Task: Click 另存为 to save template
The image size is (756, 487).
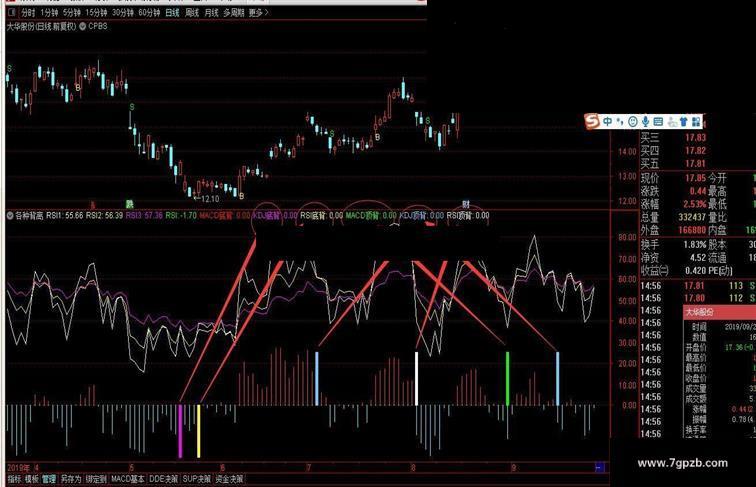Action: (x=71, y=479)
